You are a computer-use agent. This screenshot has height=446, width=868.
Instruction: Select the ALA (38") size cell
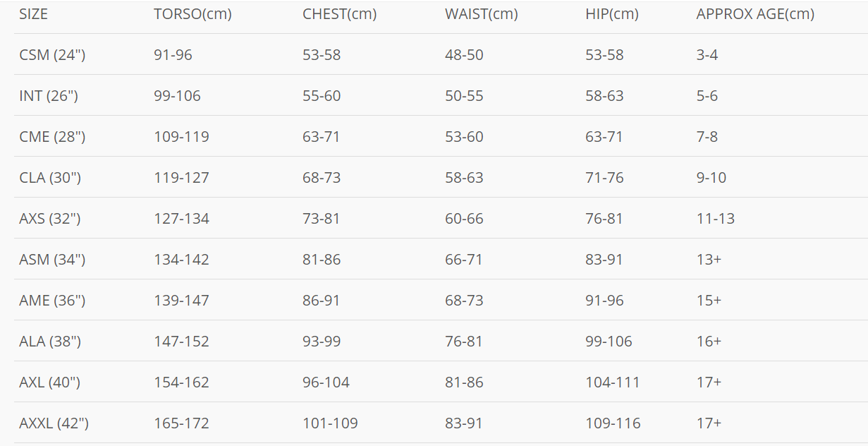point(50,342)
